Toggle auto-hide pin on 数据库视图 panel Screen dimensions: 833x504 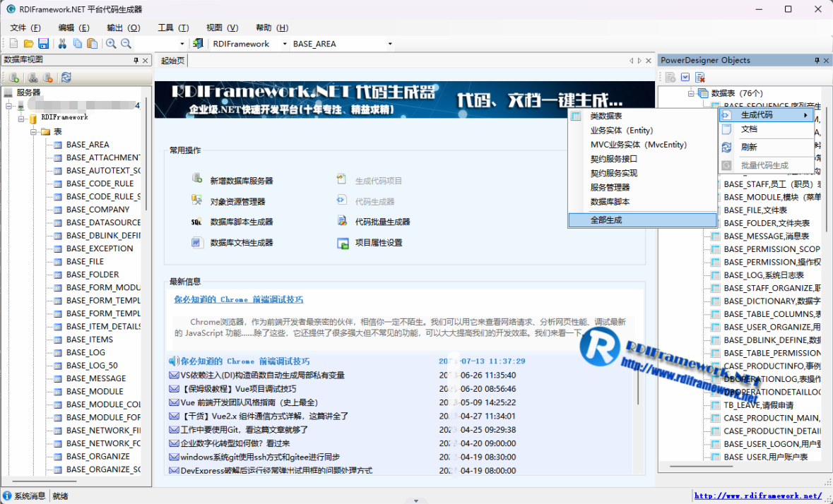point(136,61)
